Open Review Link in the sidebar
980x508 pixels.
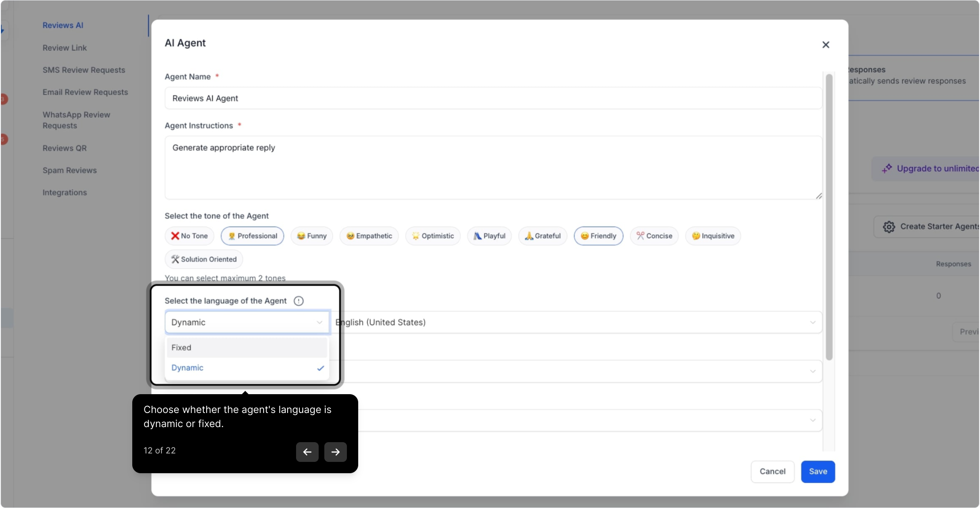pyautogui.click(x=65, y=48)
